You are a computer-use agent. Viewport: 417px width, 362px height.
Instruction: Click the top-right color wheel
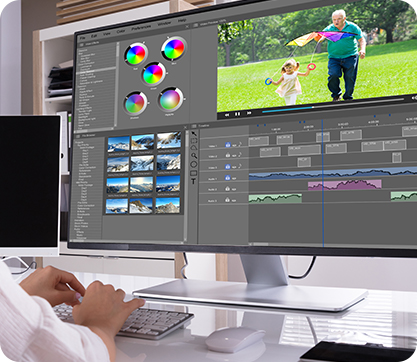[173, 49]
